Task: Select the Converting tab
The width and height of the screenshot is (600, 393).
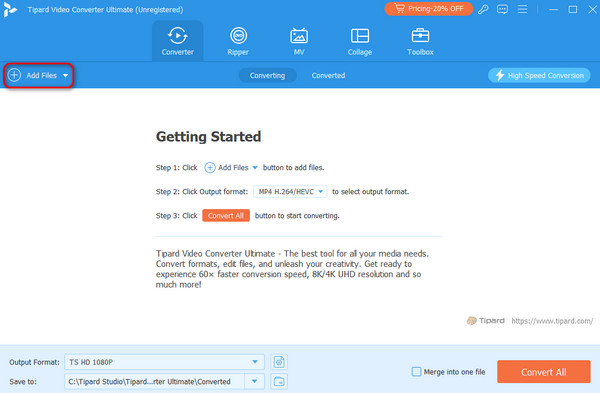Action: pyautogui.click(x=267, y=75)
